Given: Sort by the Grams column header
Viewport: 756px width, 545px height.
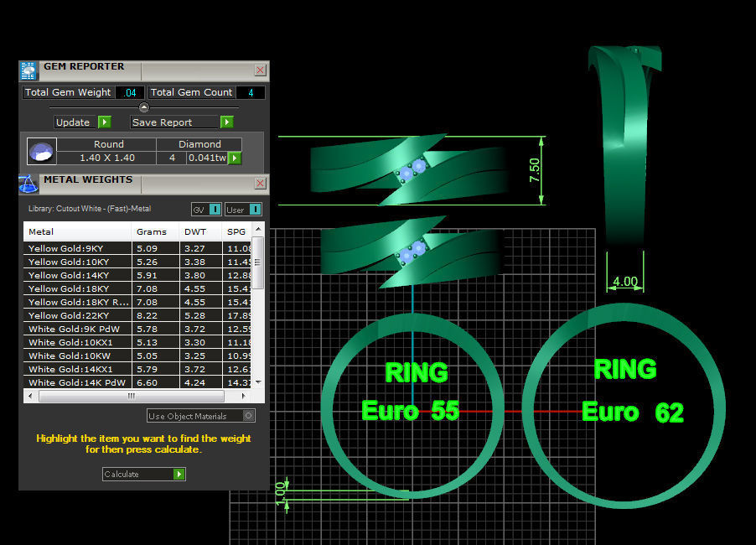Looking at the screenshot, I should pyautogui.click(x=155, y=231).
